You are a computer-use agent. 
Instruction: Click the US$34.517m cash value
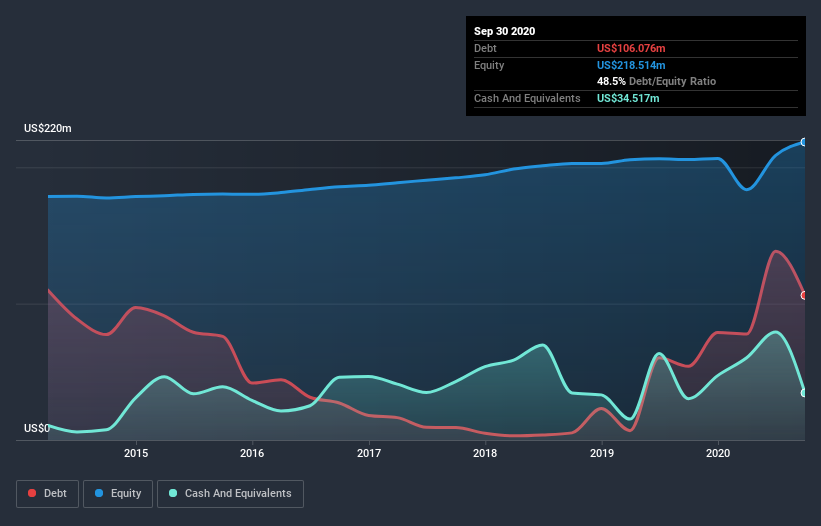[x=628, y=98]
